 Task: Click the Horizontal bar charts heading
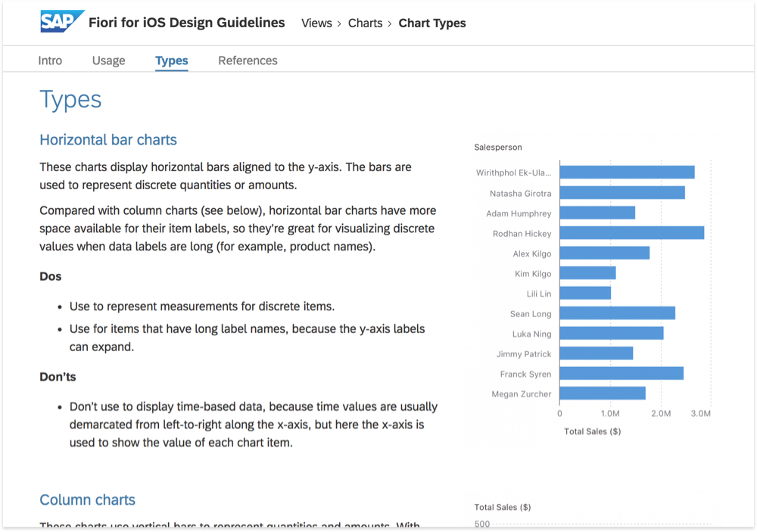[x=108, y=139]
